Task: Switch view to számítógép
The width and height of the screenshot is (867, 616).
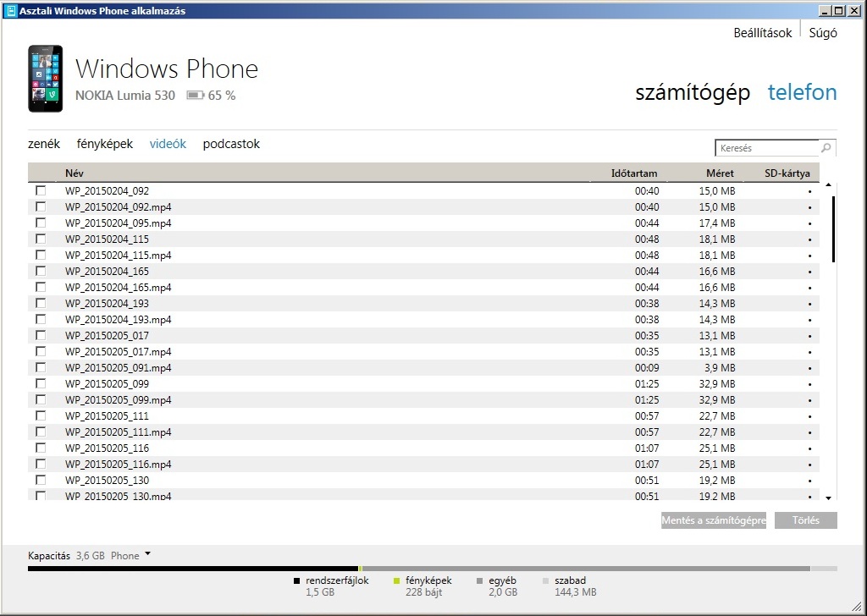Action: 693,92
